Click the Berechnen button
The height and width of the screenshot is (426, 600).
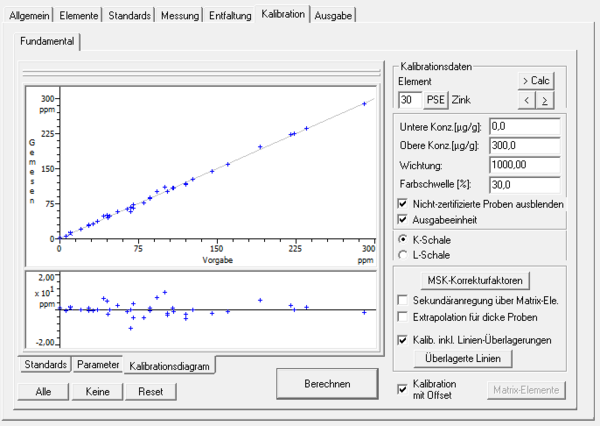tap(327, 384)
